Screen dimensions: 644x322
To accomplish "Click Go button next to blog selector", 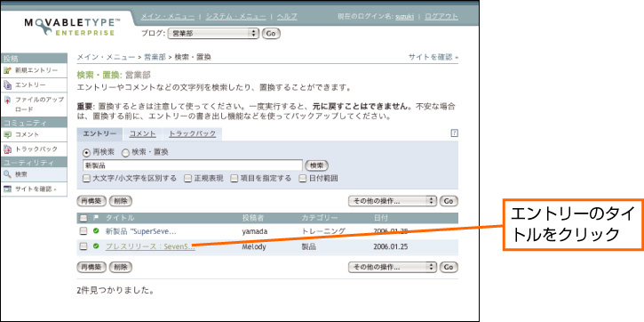I will tap(271, 33).
